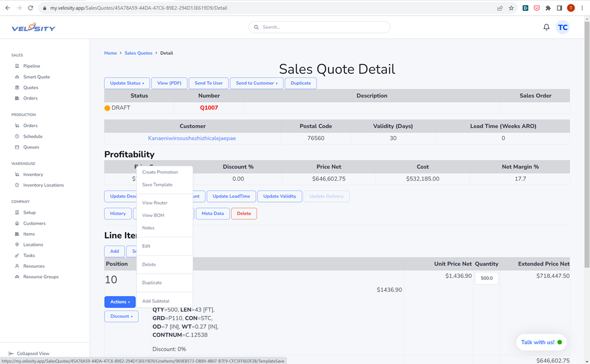Click the Smart Quote sidebar icon
The height and width of the screenshot is (364, 590).
tap(17, 77)
